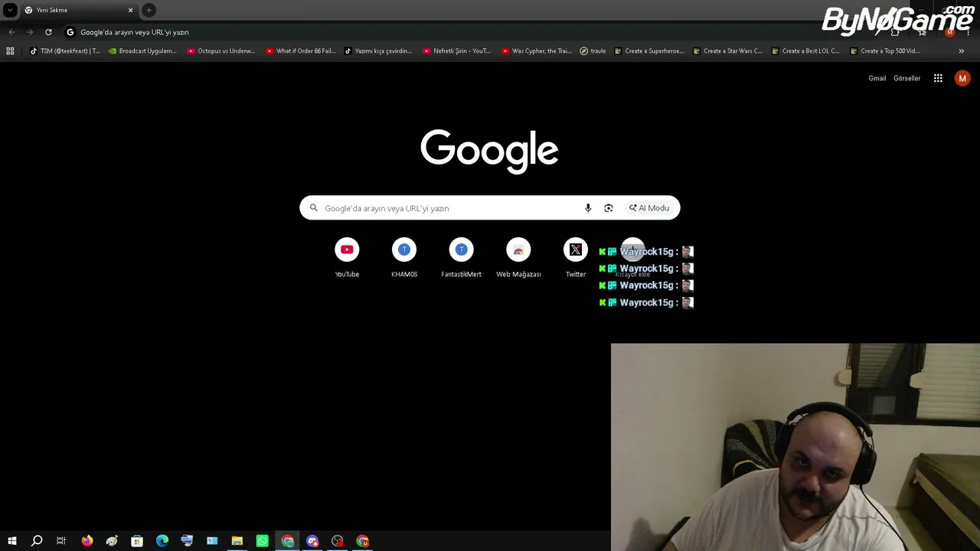
Task: Open the paint palette app on the taskbar
Action: click(x=112, y=541)
